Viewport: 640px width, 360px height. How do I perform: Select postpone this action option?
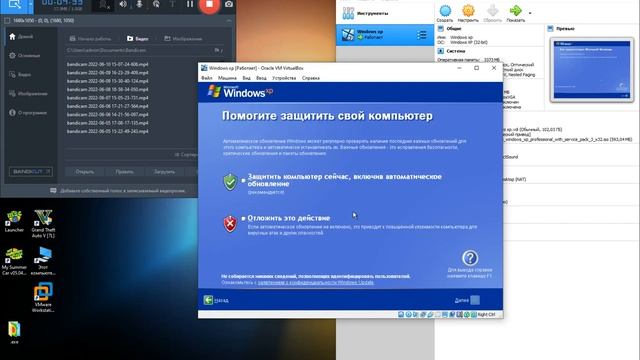click(x=289, y=218)
